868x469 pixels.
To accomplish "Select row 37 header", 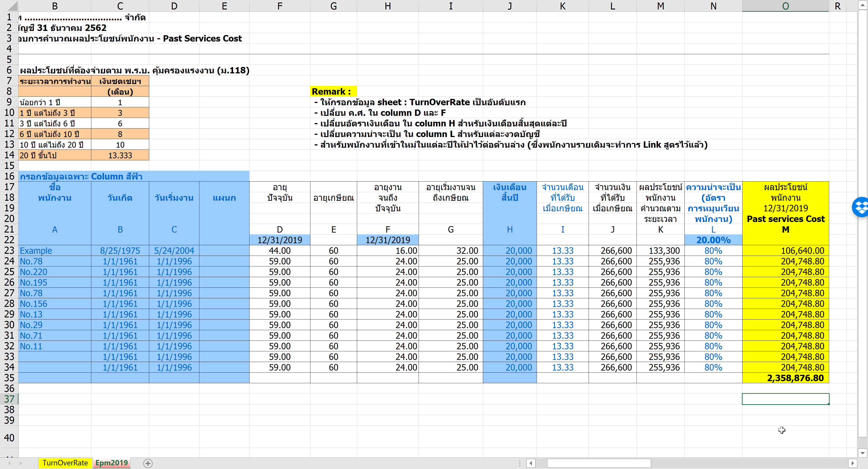I will (9, 399).
